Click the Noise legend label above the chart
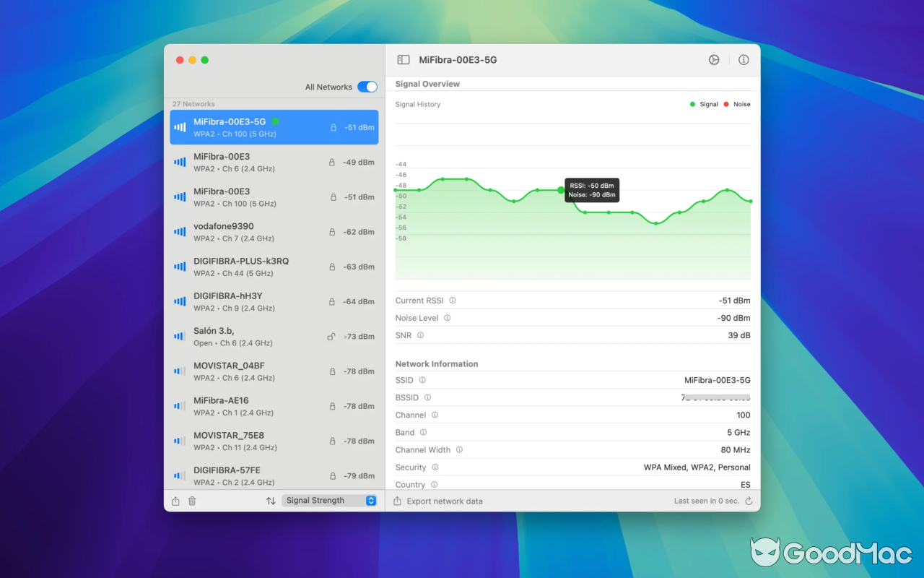The image size is (924, 578). point(741,104)
